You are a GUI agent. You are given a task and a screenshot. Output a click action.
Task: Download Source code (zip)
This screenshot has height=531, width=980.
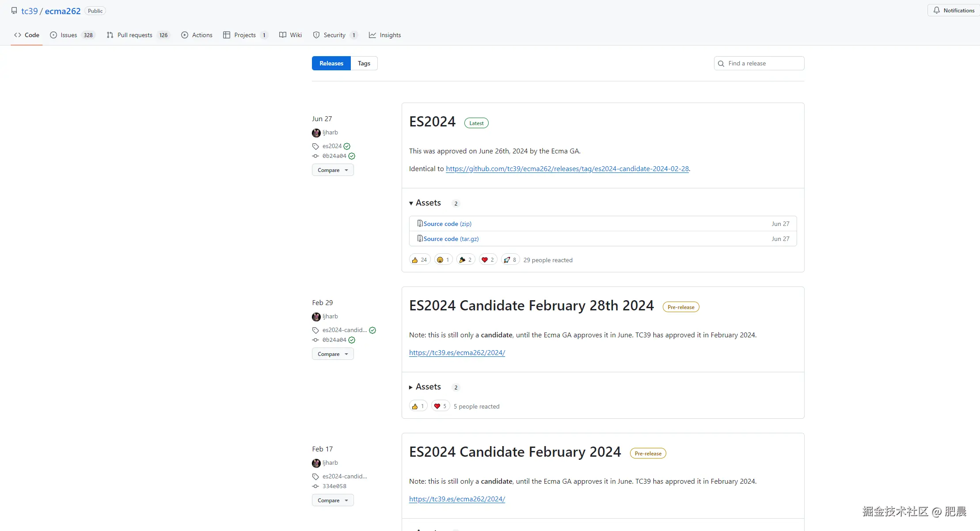[x=447, y=224]
